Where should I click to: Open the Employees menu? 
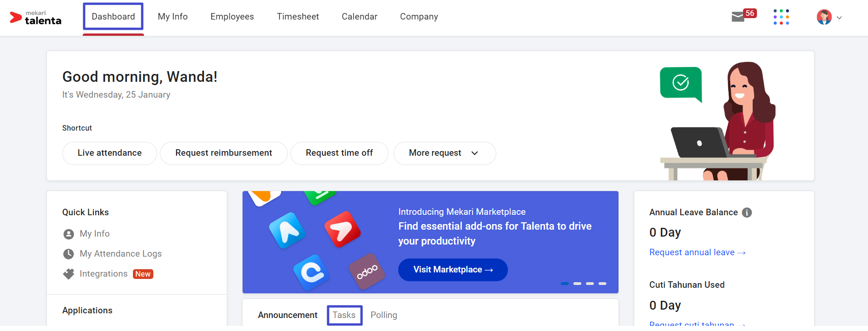pyautogui.click(x=232, y=17)
